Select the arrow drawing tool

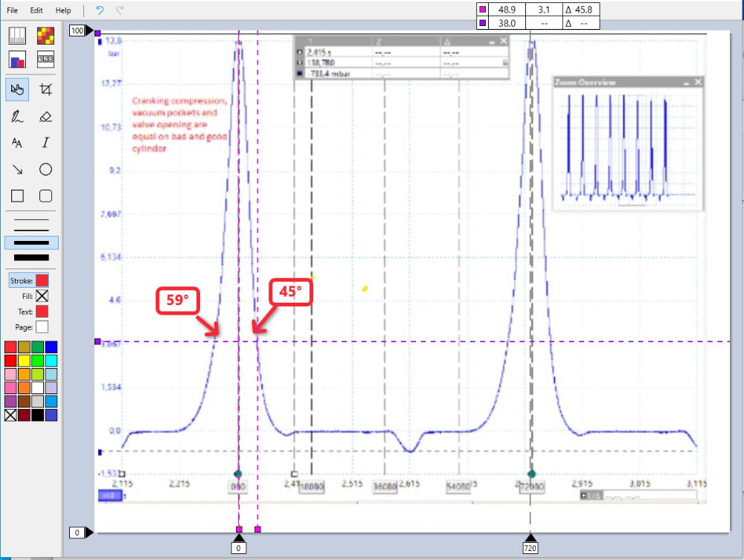tap(17, 170)
